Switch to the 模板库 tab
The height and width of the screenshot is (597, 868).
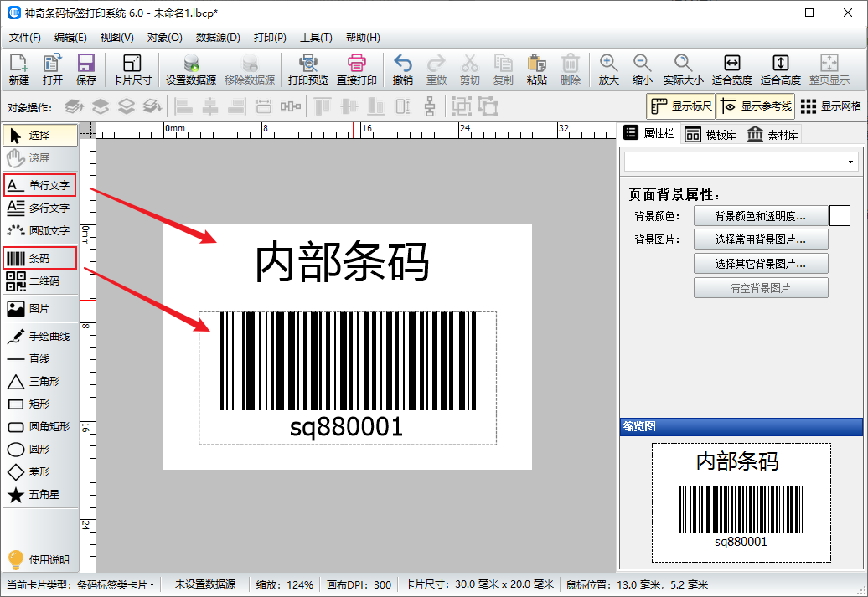point(710,135)
